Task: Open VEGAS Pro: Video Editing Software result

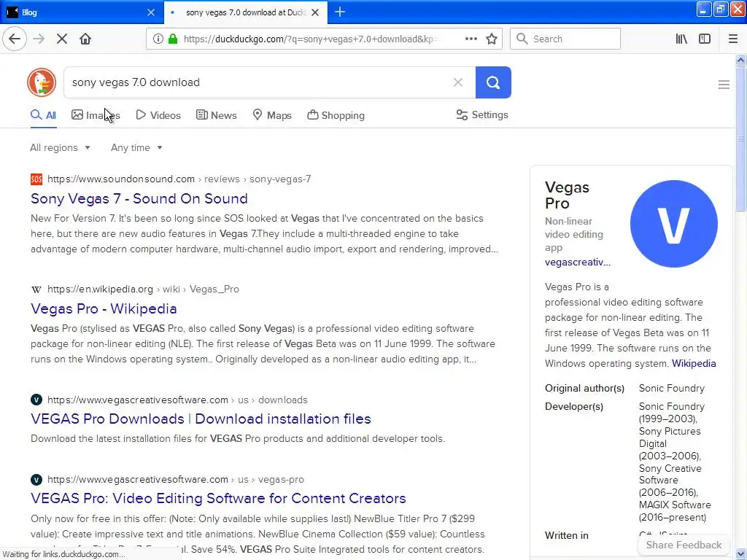Action: pyautogui.click(x=218, y=498)
